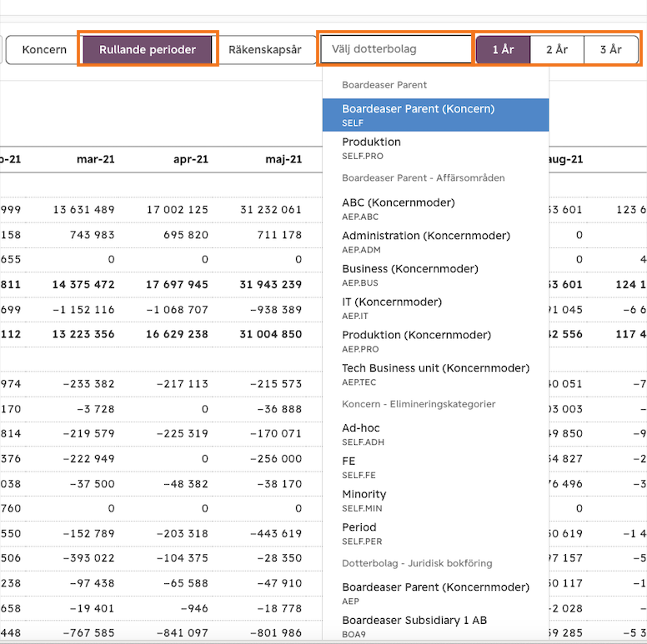Image resolution: width=647 pixels, height=644 pixels.
Task: Select Boardeaser Parent (Koncernmoder) AEP option
Action: tap(435, 593)
